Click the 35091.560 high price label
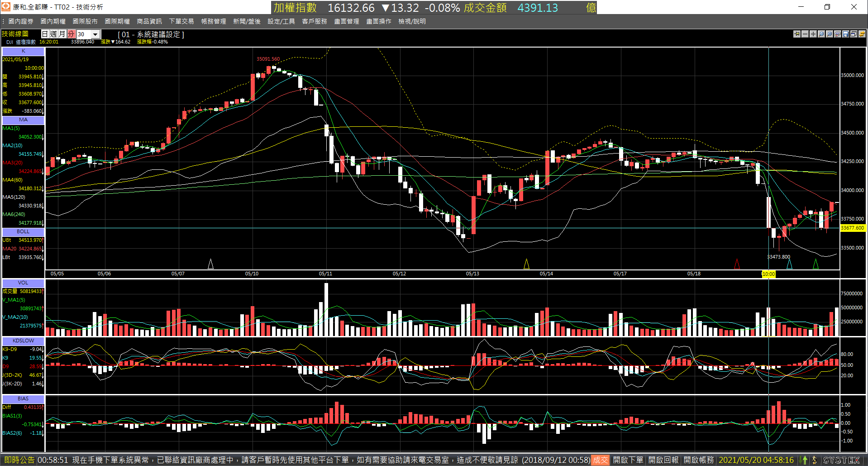 tap(268, 59)
